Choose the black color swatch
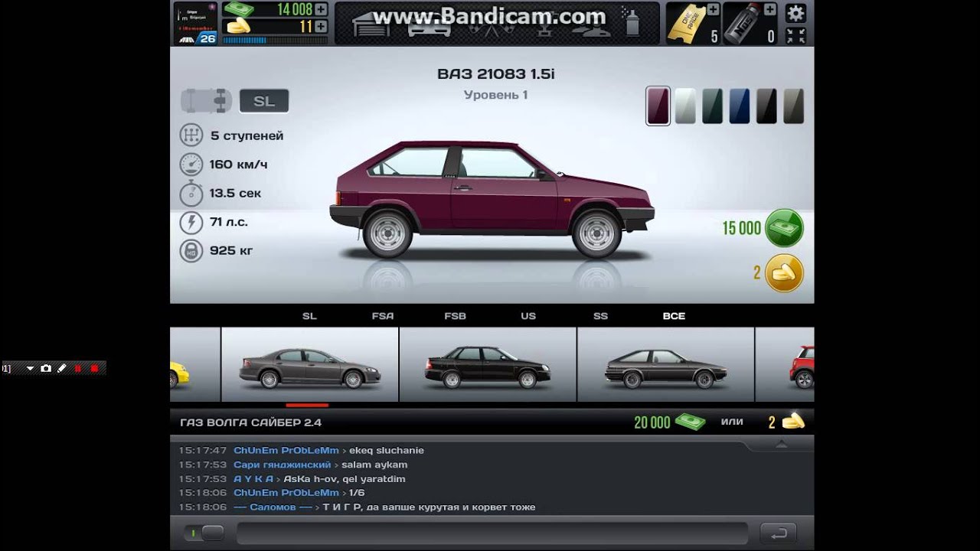 click(766, 106)
